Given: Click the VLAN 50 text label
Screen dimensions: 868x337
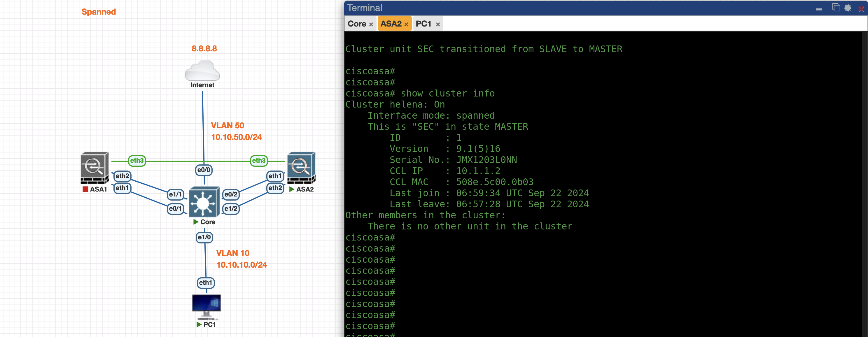Looking at the screenshot, I should 228,126.
